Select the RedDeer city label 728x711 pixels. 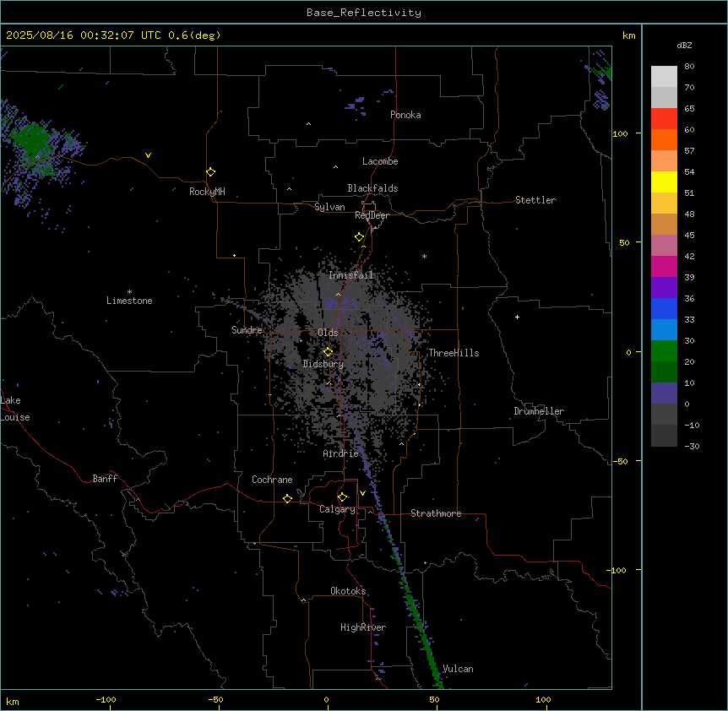pos(372,215)
